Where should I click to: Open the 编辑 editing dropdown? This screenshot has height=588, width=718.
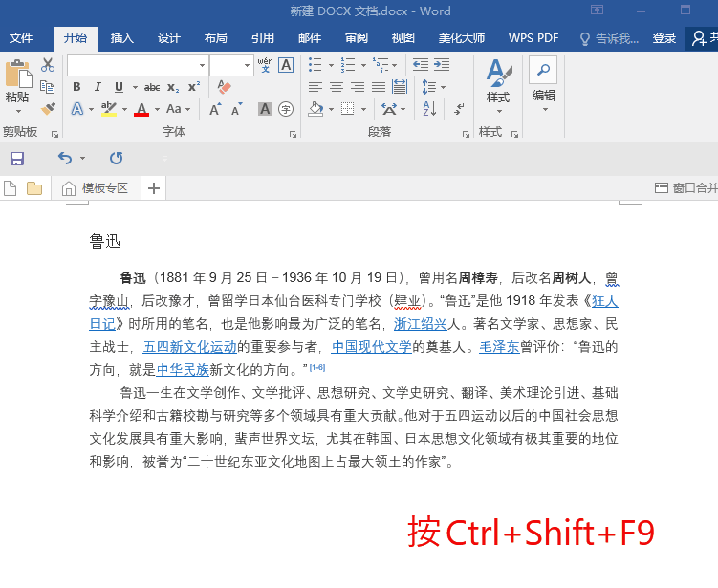pos(543,95)
